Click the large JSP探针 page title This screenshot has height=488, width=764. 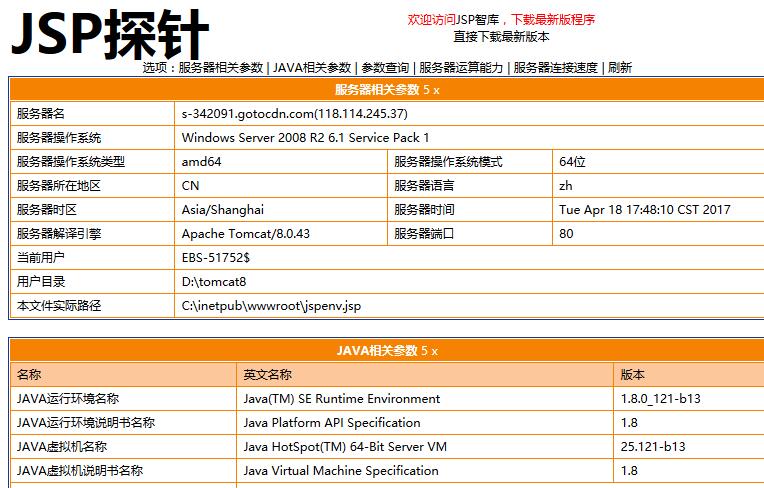pos(110,36)
